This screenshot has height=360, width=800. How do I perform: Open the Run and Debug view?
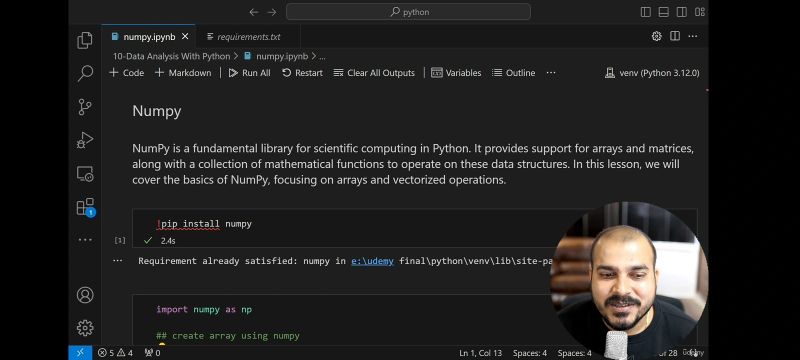click(85, 140)
